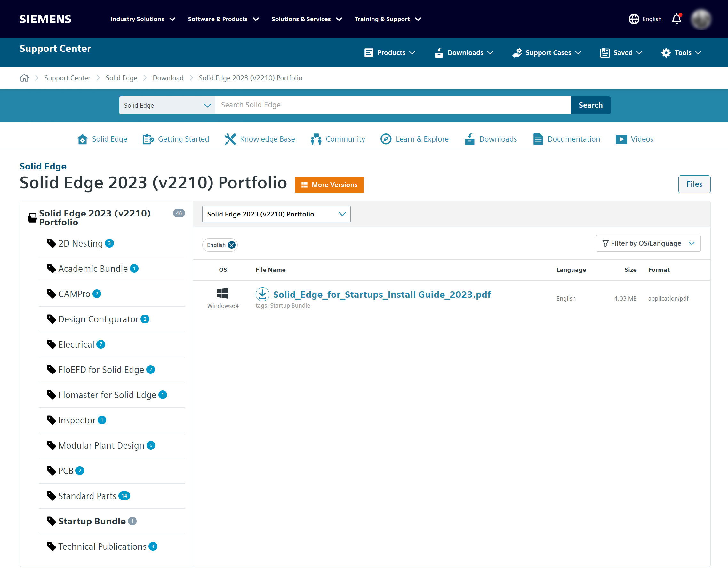Open the Learn & Explore section
The width and height of the screenshot is (728, 574).
[x=414, y=139]
